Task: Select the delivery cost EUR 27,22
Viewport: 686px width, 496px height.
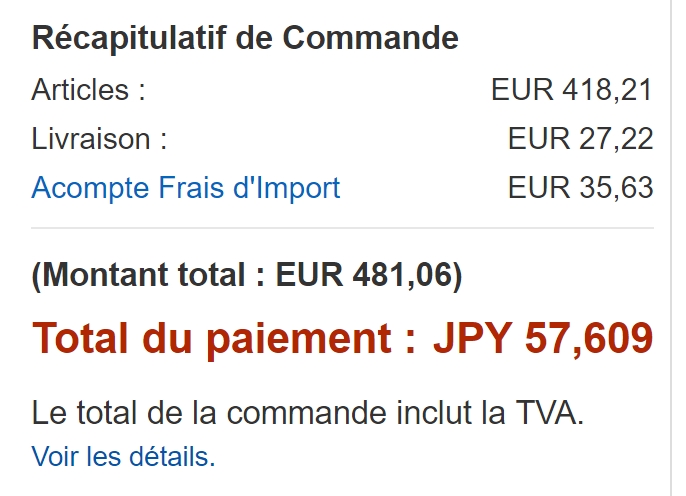Action: point(580,139)
